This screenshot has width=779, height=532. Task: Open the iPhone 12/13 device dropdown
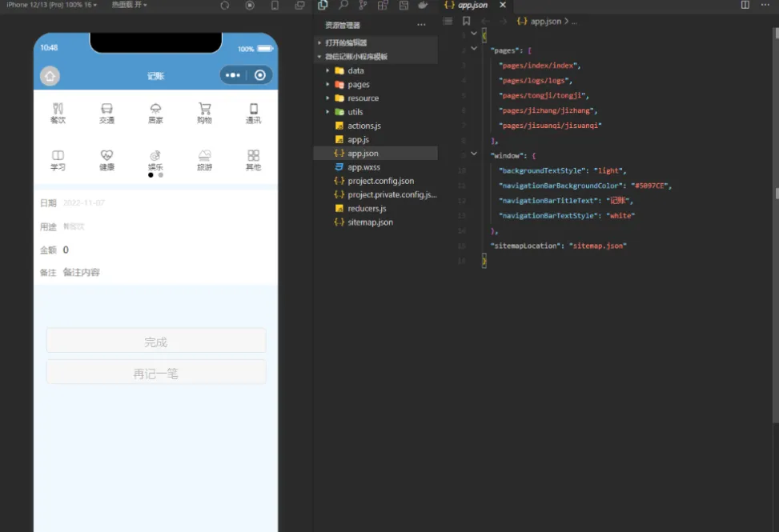(51, 5)
